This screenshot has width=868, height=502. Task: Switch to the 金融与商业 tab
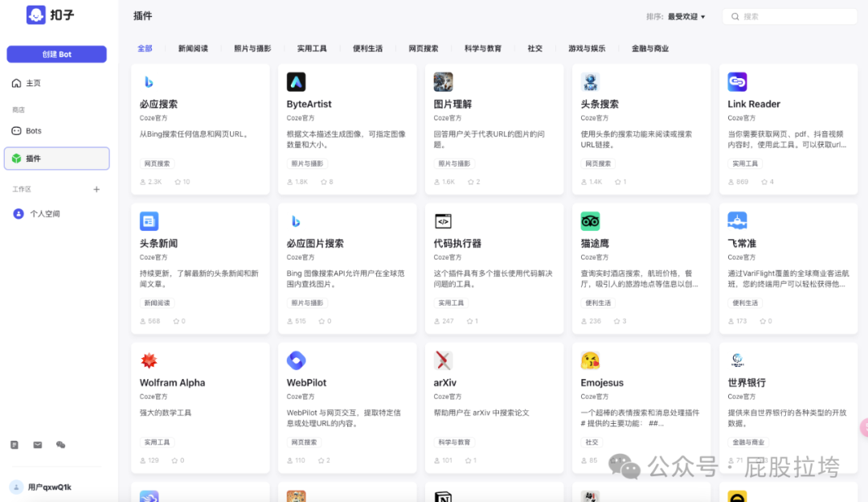pos(650,49)
